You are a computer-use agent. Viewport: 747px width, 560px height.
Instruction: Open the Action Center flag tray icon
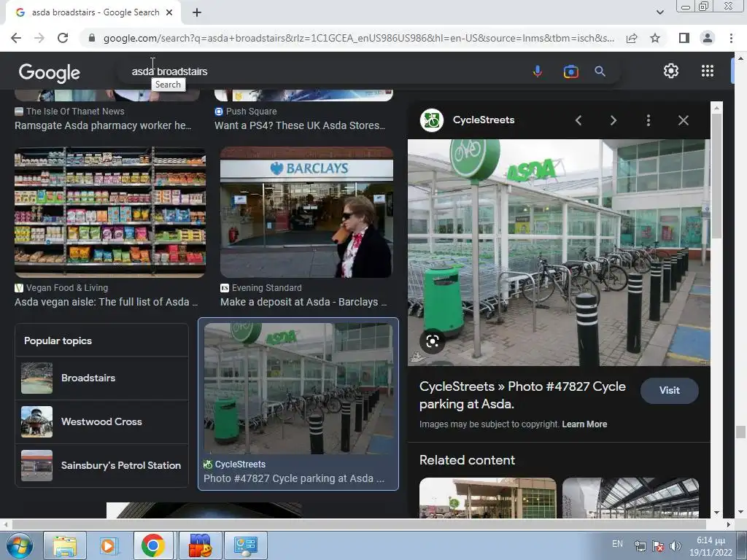pyautogui.click(x=658, y=546)
